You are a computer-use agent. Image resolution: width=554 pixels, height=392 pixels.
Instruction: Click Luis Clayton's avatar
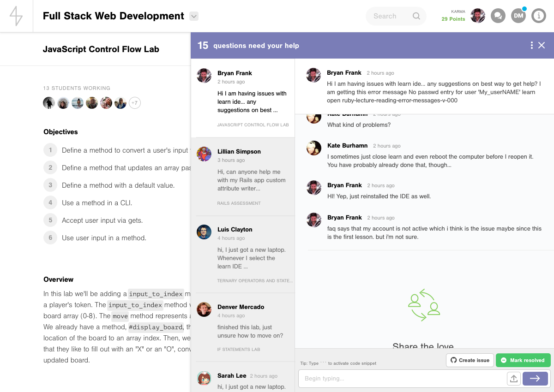tap(204, 232)
